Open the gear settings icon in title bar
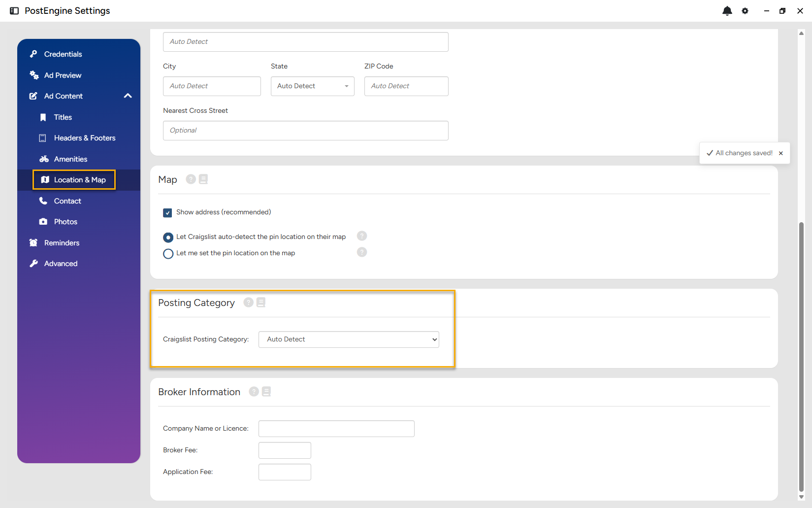This screenshot has height=508, width=812. [x=745, y=11]
